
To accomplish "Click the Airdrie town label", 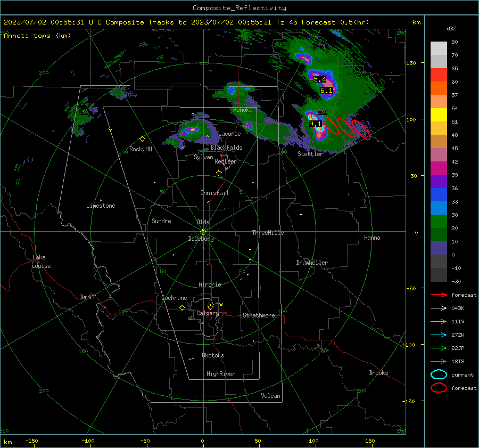I will point(210,284).
